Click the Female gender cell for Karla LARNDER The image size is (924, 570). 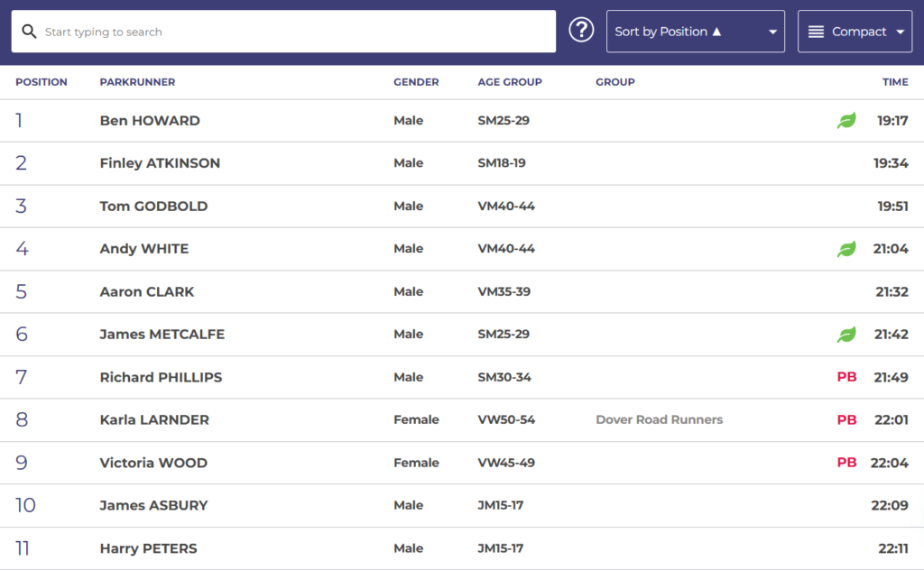(416, 420)
